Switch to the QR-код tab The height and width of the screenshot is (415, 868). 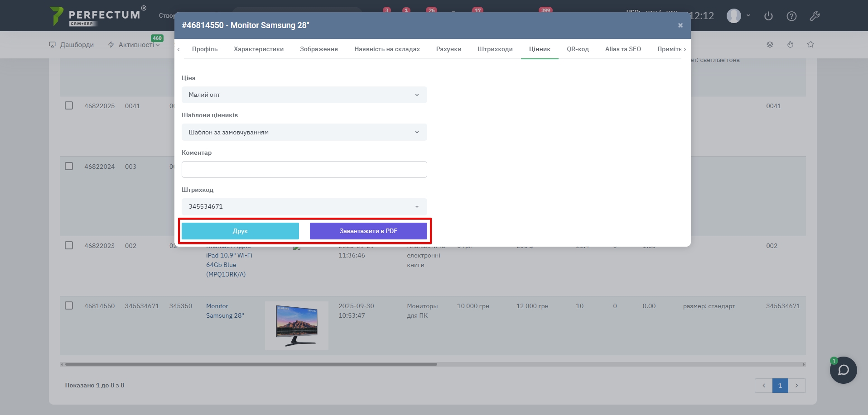click(x=578, y=49)
